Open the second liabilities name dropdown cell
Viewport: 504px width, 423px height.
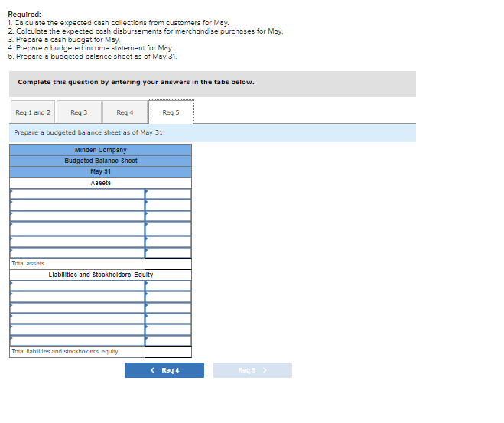(x=77, y=297)
